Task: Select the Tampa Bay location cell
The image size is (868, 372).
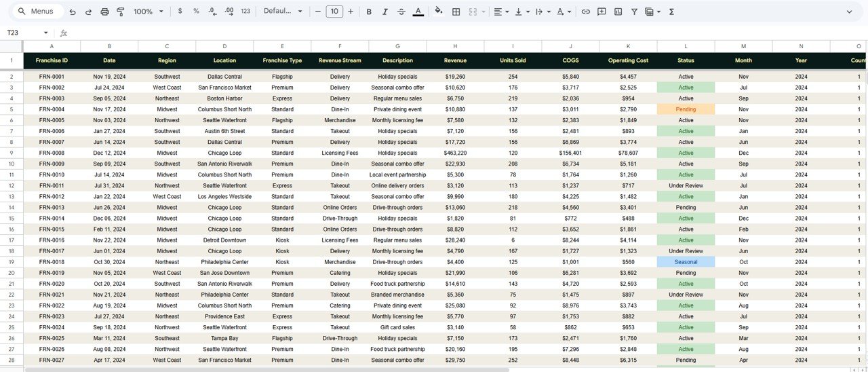Action: coord(224,338)
